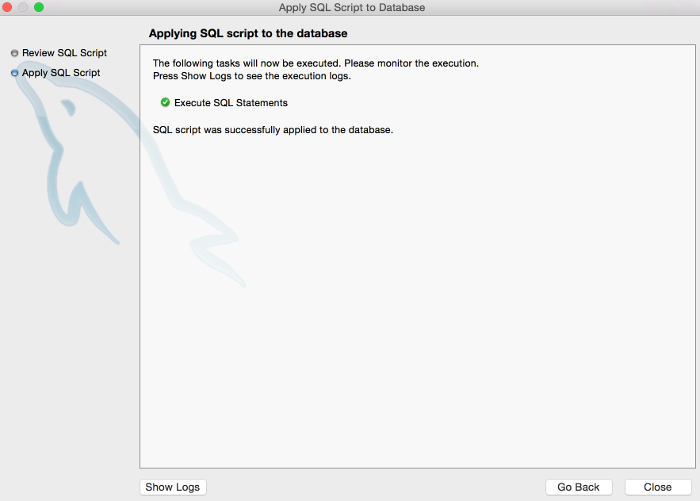Click the window title Apply SQL Script to Database

point(352,8)
